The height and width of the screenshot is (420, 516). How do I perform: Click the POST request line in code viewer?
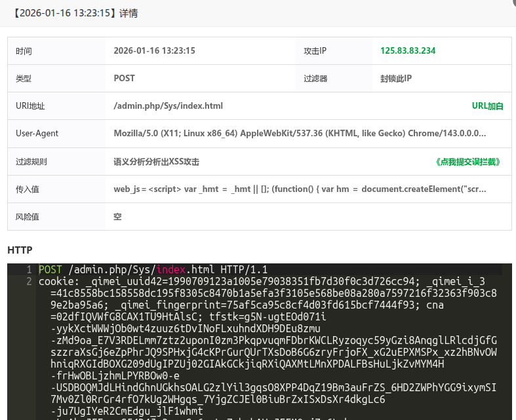click(153, 270)
